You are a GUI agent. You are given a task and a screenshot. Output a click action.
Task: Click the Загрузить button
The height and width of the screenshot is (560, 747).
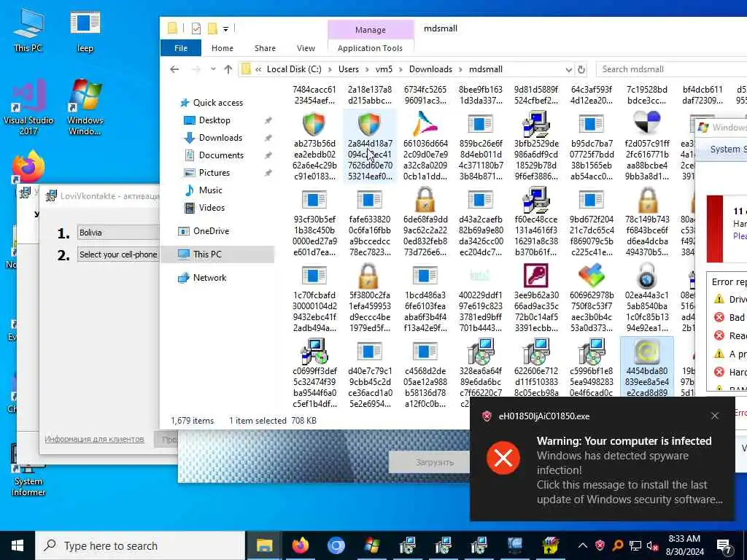pyautogui.click(x=430, y=462)
